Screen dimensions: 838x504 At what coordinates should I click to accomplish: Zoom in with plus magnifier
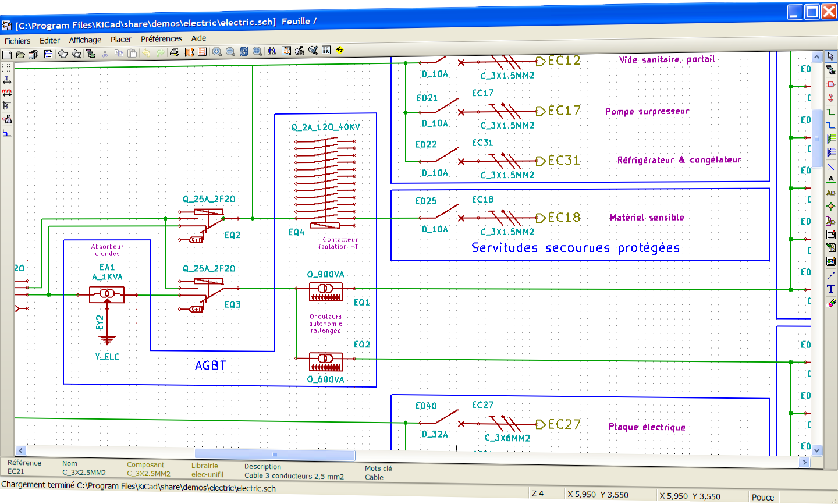click(x=217, y=52)
